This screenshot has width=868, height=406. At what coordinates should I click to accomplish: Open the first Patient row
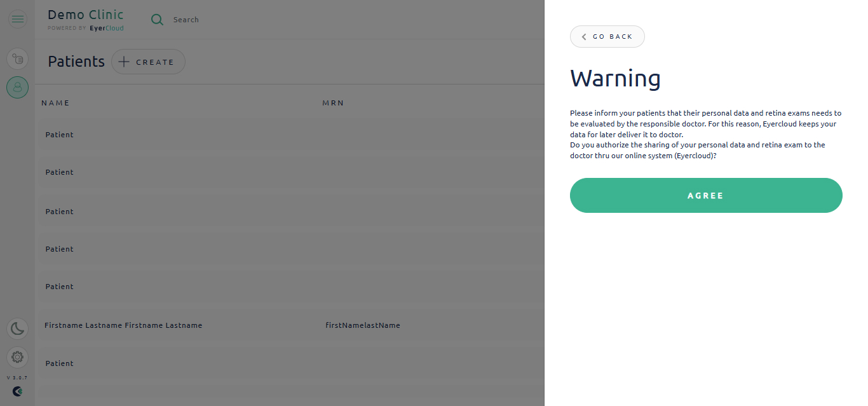tap(290, 135)
